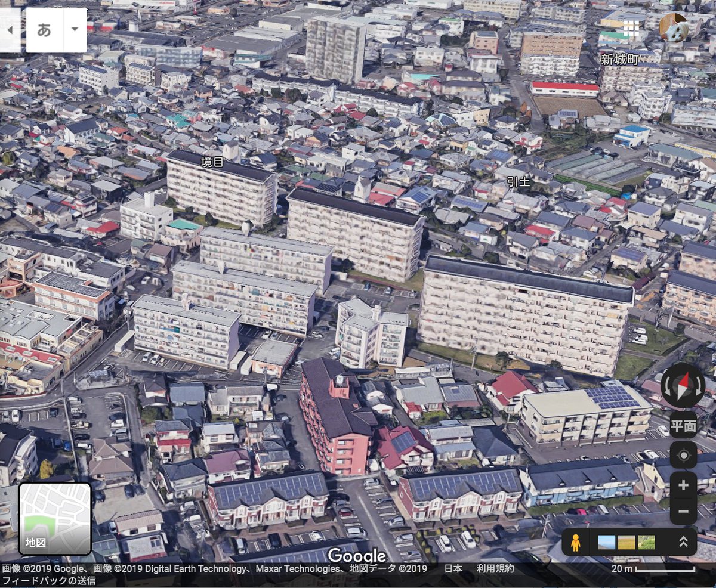Open the Google apps grid

631,28
